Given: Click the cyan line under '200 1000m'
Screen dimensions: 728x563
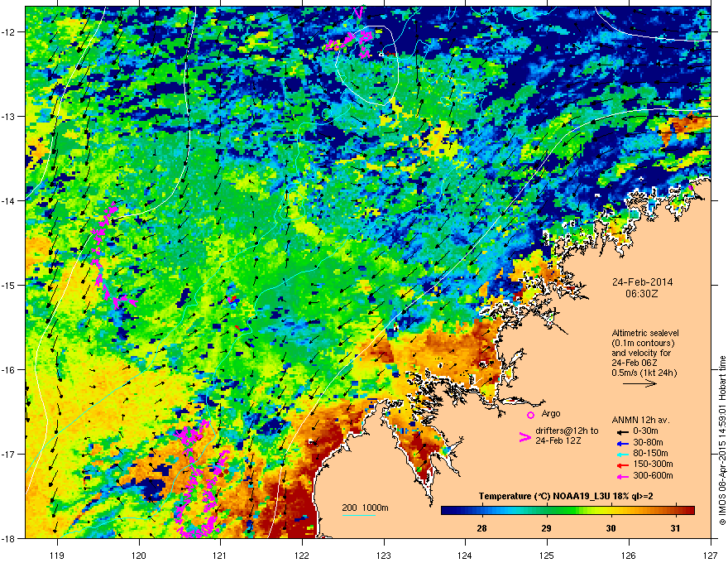Looking at the screenshot, I should [x=359, y=515].
